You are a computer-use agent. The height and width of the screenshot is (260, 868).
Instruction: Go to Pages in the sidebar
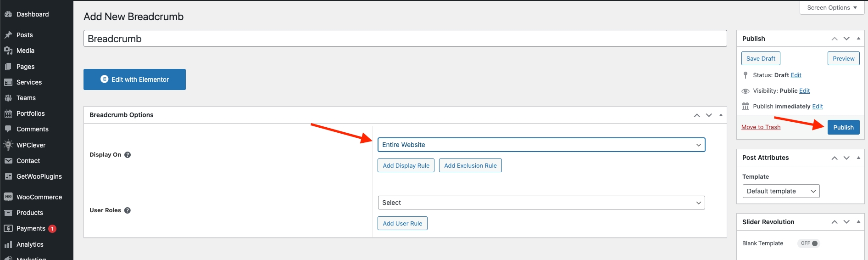25,67
